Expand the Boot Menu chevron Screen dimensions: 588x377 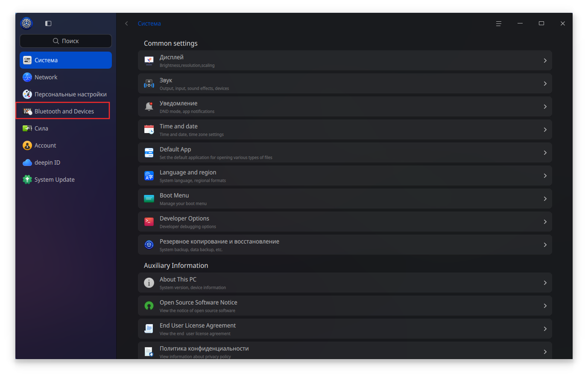(545, 199)
